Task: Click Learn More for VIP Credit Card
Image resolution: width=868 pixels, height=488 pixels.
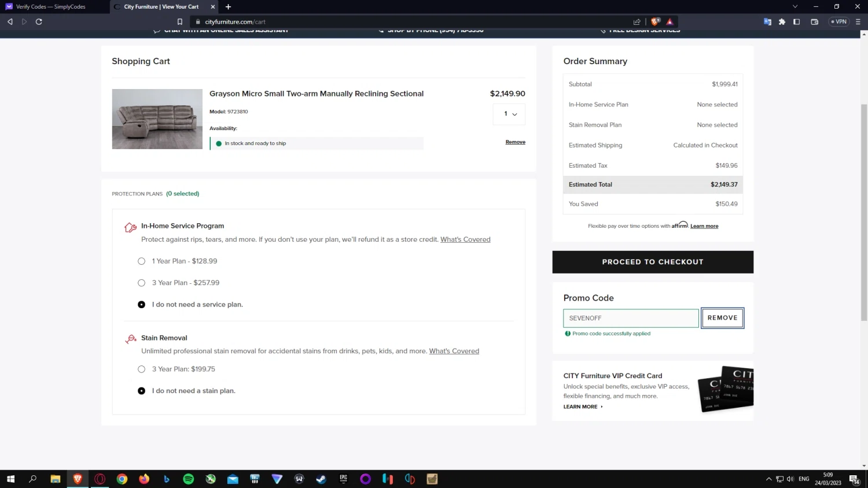Action: tap(583, 407)
